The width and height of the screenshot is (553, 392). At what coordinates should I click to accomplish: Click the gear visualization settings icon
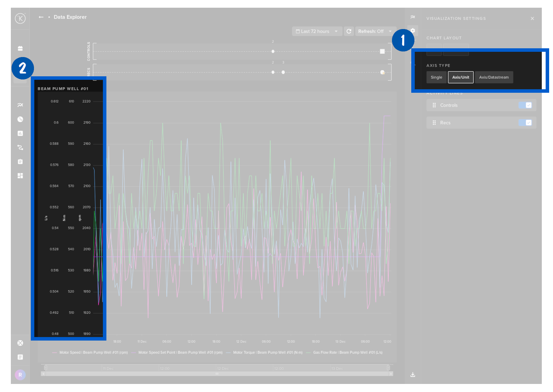[x=413, y=31]
